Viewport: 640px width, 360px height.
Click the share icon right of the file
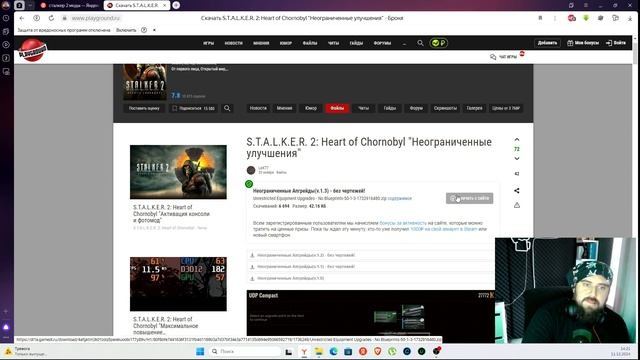click(x=517, y=191)
